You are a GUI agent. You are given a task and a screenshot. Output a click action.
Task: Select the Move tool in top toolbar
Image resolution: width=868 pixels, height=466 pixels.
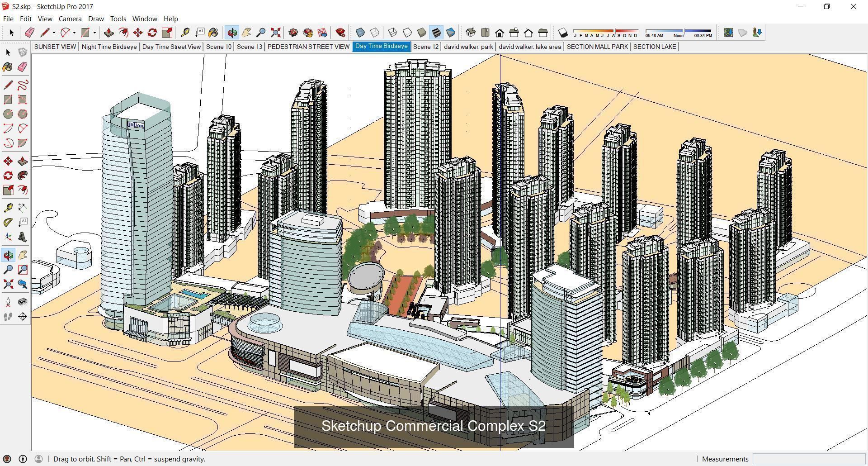pos(138,33)
